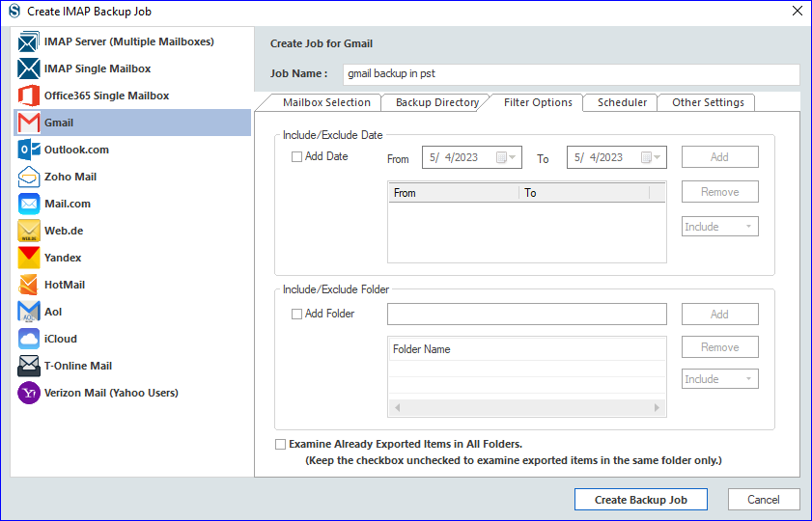Screen dimensions: 812x521
Task: Choose the HotMail icon
Action: coord(28,285)
